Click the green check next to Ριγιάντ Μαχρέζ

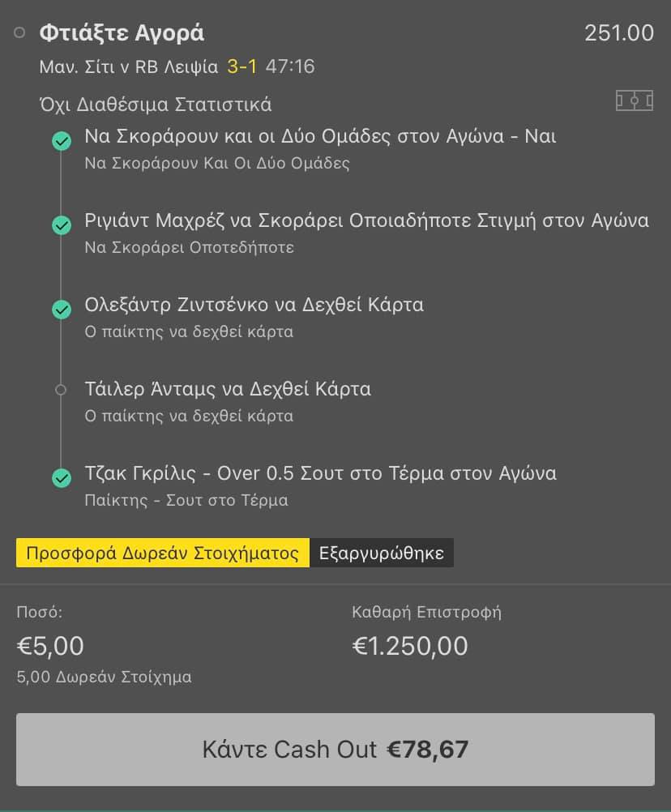click(61, 226)
